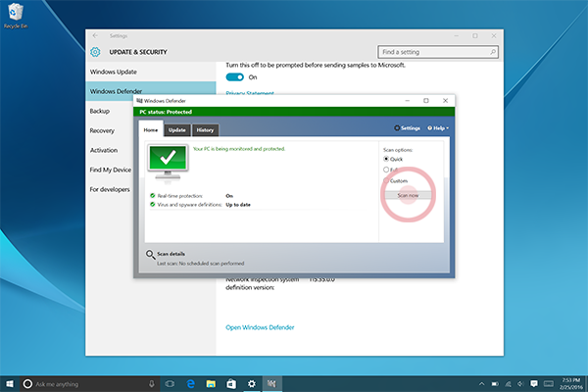Open the touch keyboard tray icon
Image resolution: width=588 pixels, height=392 pixels.
[x=549, y=384]
